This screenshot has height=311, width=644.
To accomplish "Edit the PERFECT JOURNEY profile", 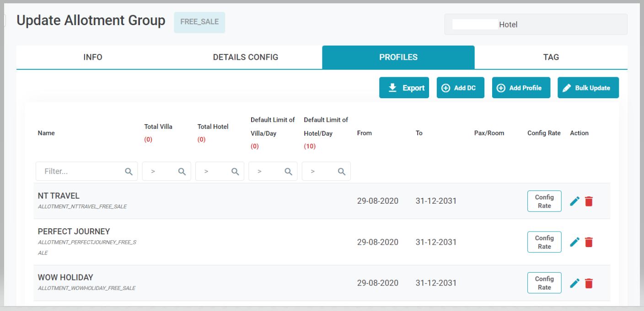I will (x=575, y=242).
